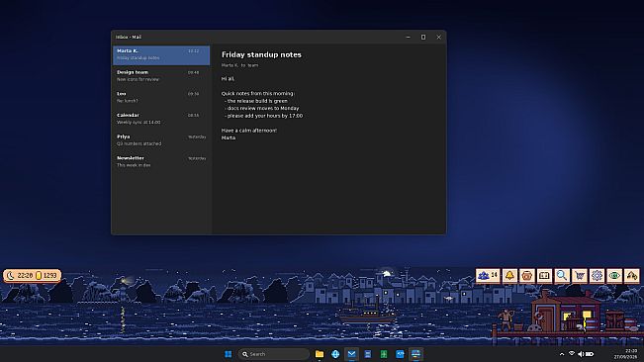Open the green spreadsheet app icon in taskbar

point(384,354)
